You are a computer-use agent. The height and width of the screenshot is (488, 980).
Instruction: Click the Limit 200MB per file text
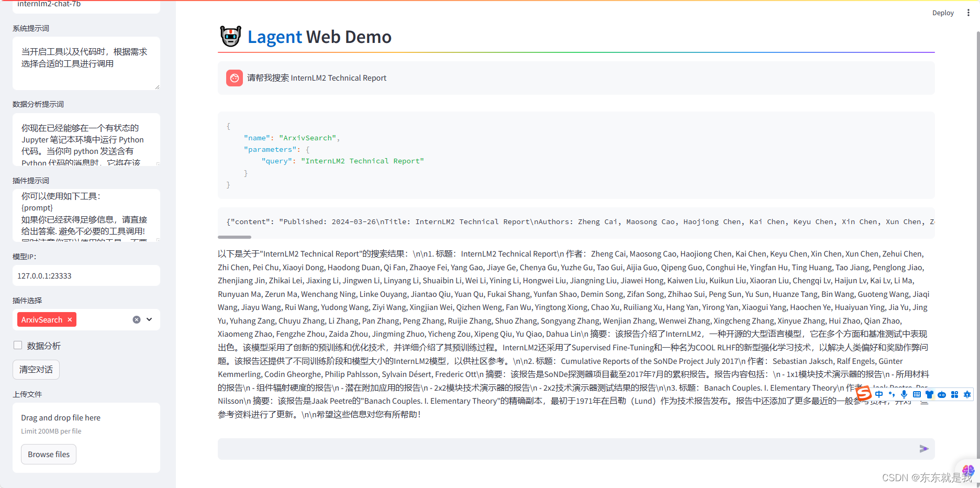51,431
